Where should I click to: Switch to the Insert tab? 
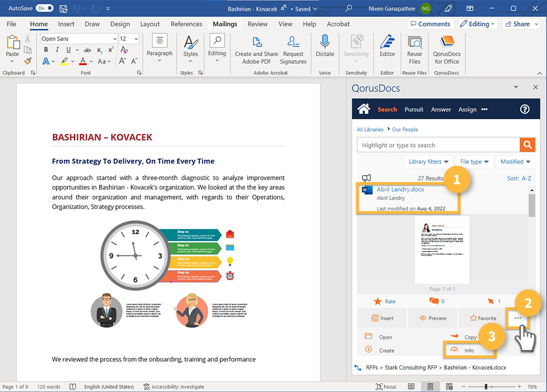[66, 24]
